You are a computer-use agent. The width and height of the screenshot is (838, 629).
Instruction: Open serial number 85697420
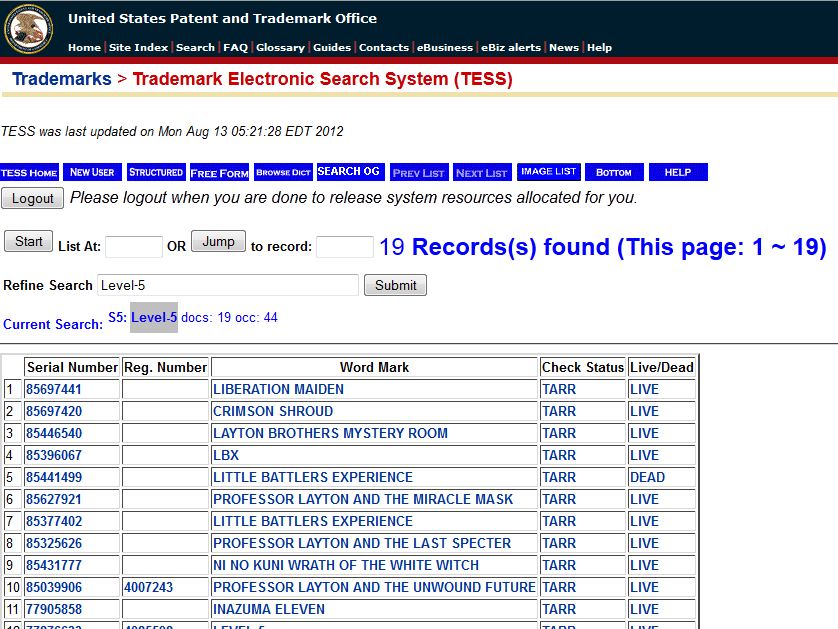pyautogui.click(x=54, y=411)
